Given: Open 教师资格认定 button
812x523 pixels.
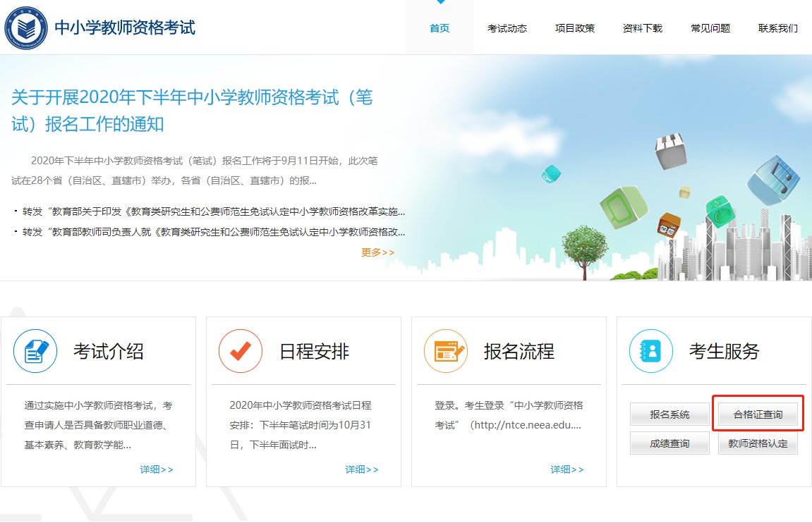Looking at the screenshot, I should tap(758, 443).
